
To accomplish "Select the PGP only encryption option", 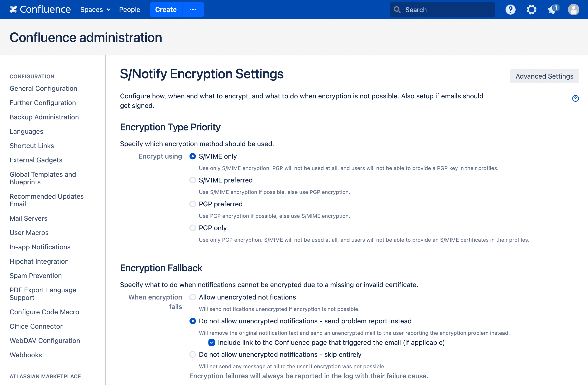I will pyautogui.click(x=192, y=228).
